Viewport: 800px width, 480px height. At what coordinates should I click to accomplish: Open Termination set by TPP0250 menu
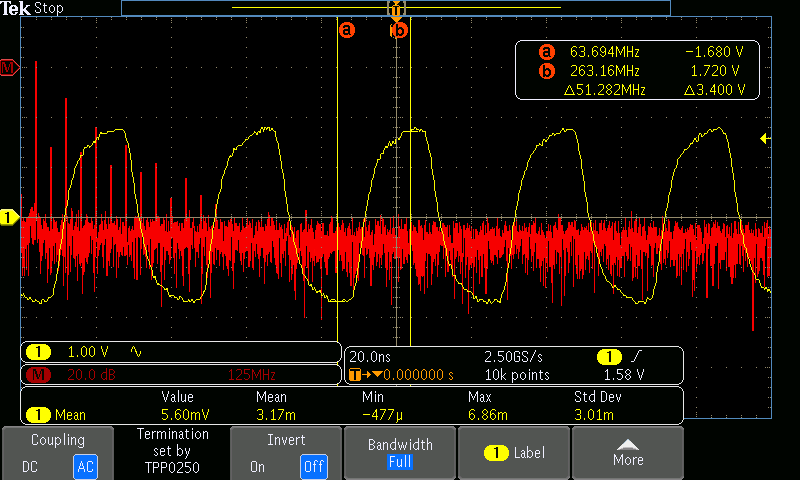(172, 451)
